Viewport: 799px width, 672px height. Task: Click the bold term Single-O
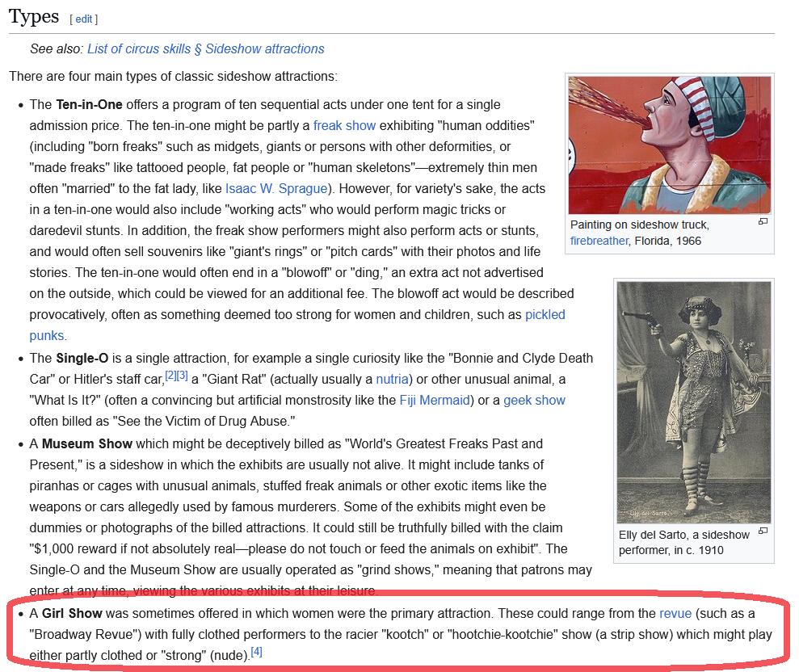click(x=82, y=358)
